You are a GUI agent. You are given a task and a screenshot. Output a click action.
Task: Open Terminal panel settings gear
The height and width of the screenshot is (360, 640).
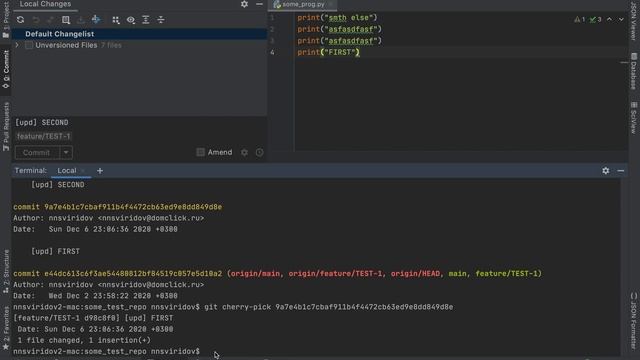606,171
